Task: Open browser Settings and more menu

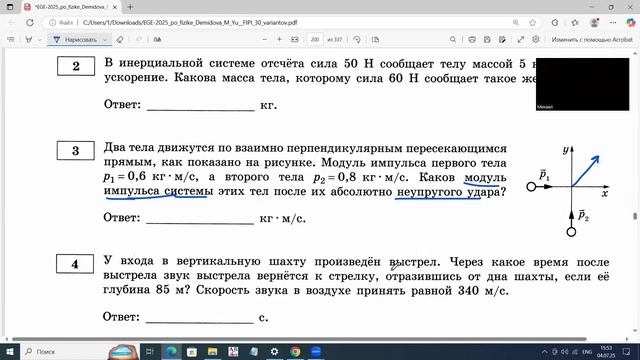Action: point(613,23)
